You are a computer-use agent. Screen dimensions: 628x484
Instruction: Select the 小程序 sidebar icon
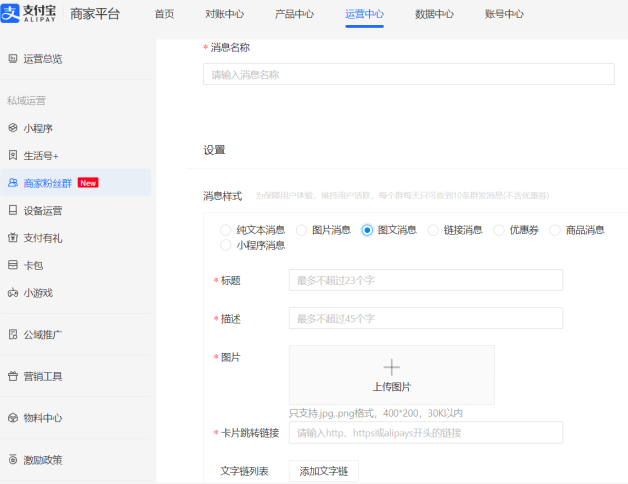[13, 128]
